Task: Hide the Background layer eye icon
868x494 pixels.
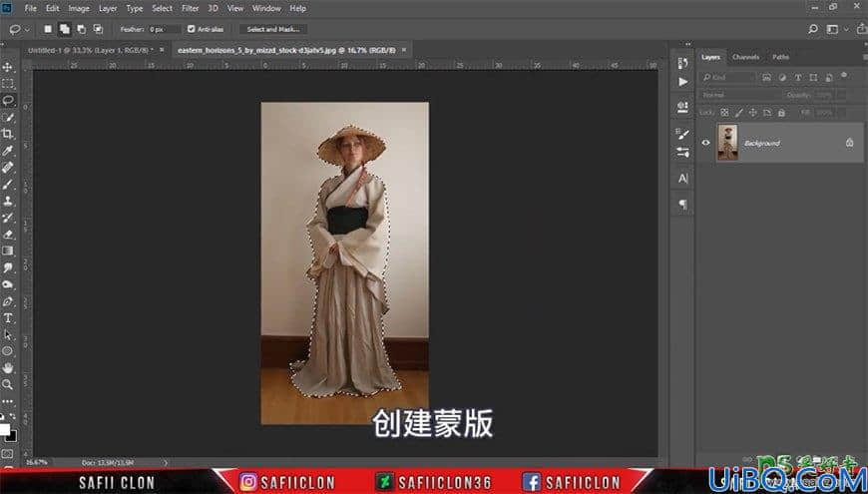Action: click(705, 143)
